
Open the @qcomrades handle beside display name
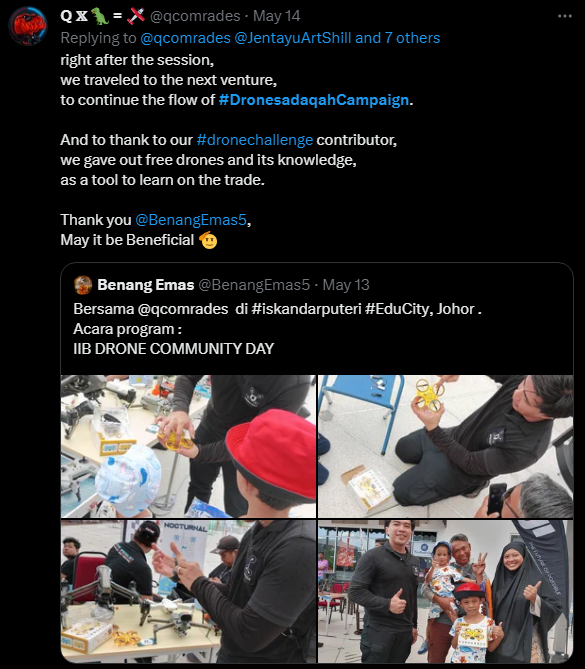195,16
